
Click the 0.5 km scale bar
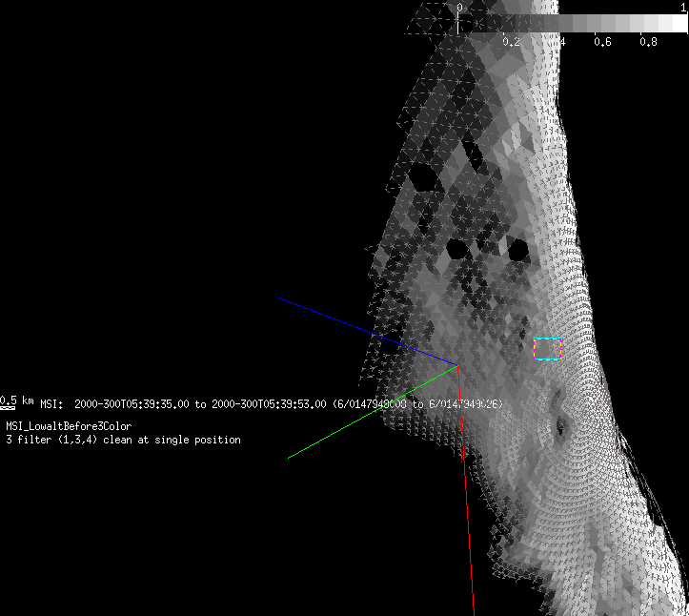click(8, 407)
